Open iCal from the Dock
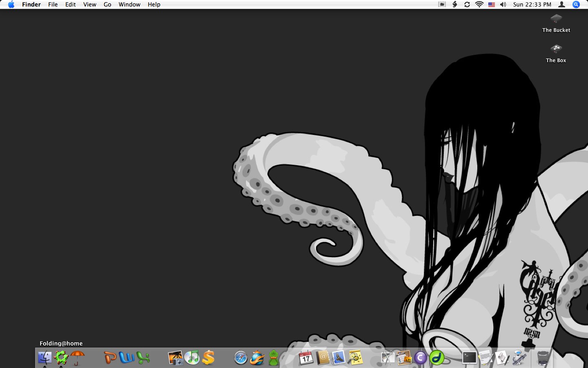The height and width of the screenshot is (368, 588). [x=306, y=358]
